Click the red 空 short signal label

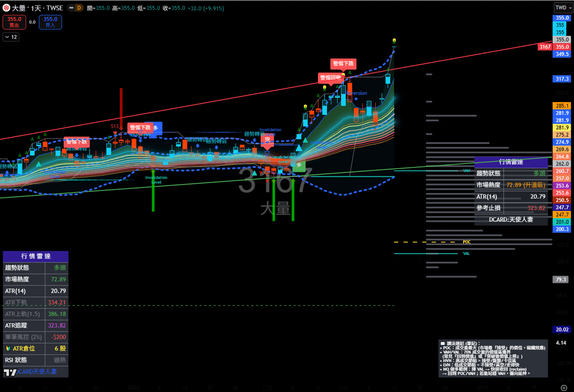click(267, 139)
